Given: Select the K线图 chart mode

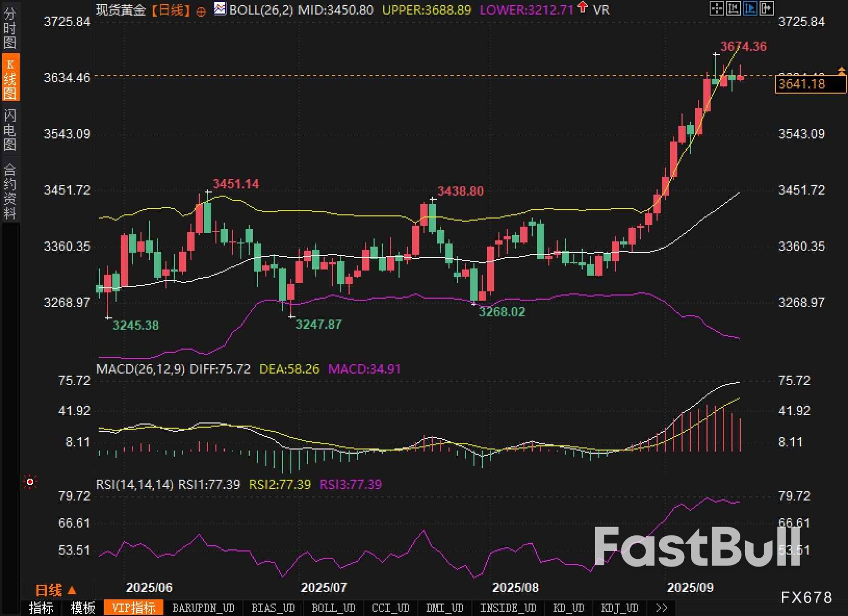Looking at the screenshot, I should tap(10, 79).
